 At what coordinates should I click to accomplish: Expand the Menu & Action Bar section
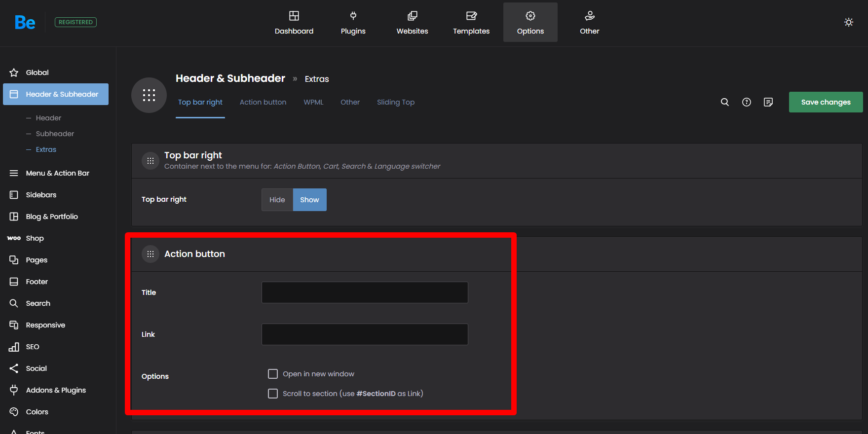point(57,173)
